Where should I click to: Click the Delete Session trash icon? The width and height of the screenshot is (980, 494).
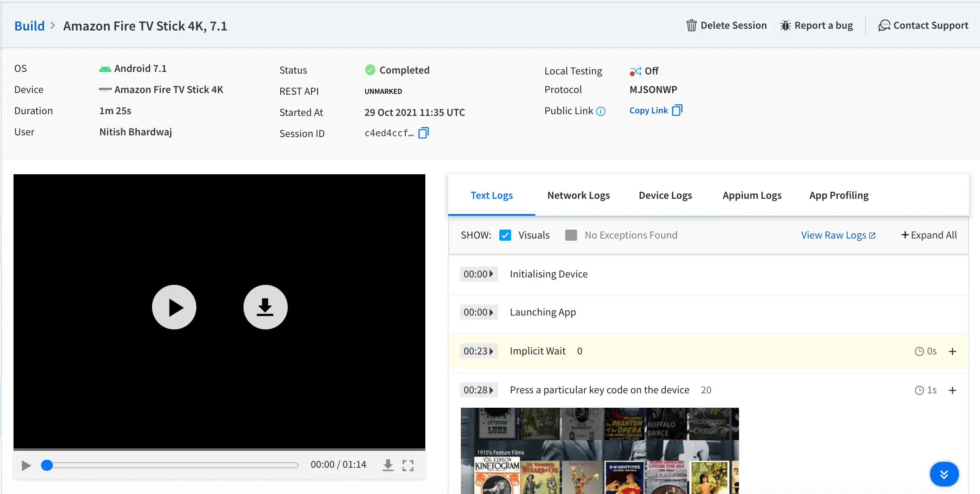click(691, 26)
